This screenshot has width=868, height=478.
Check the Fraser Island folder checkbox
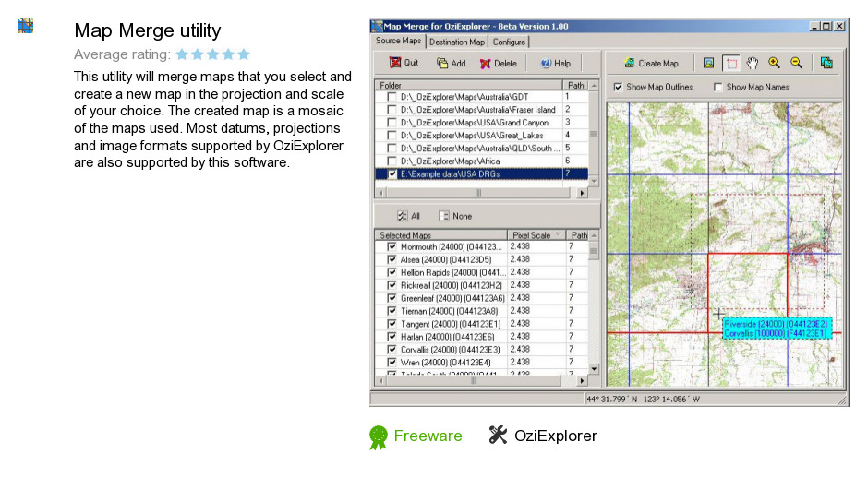(x=392, y=110)
